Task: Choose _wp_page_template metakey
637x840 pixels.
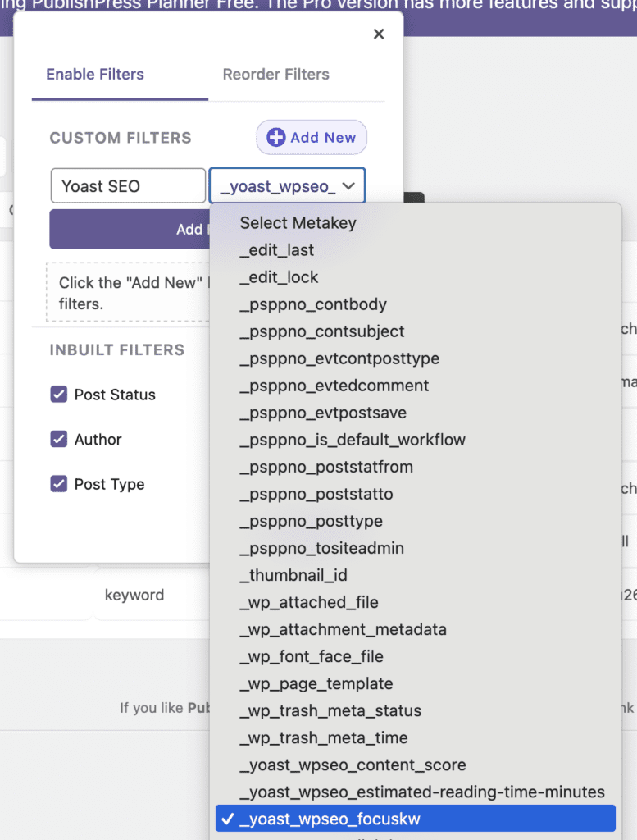Action: tap(316, 683)
